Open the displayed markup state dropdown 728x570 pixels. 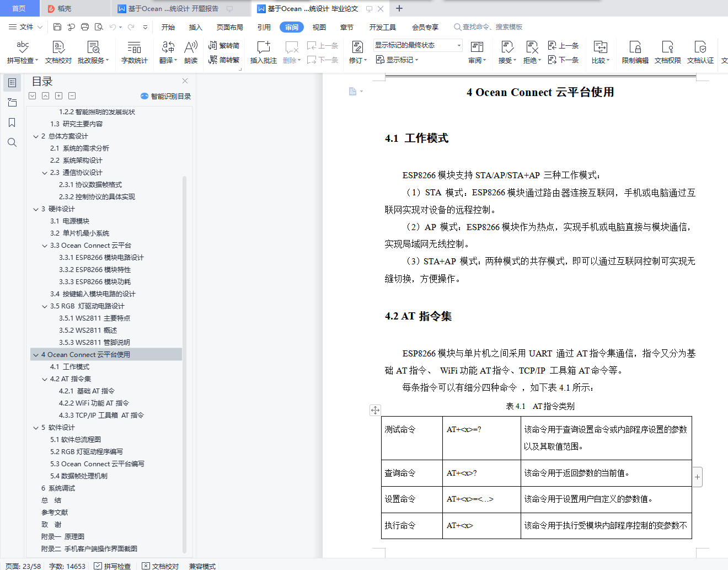[x=417, y=45]
